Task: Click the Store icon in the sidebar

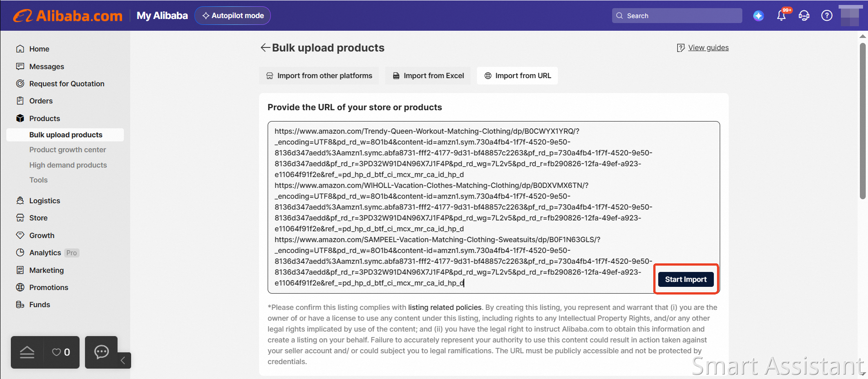Action: (x=20, y=218)
